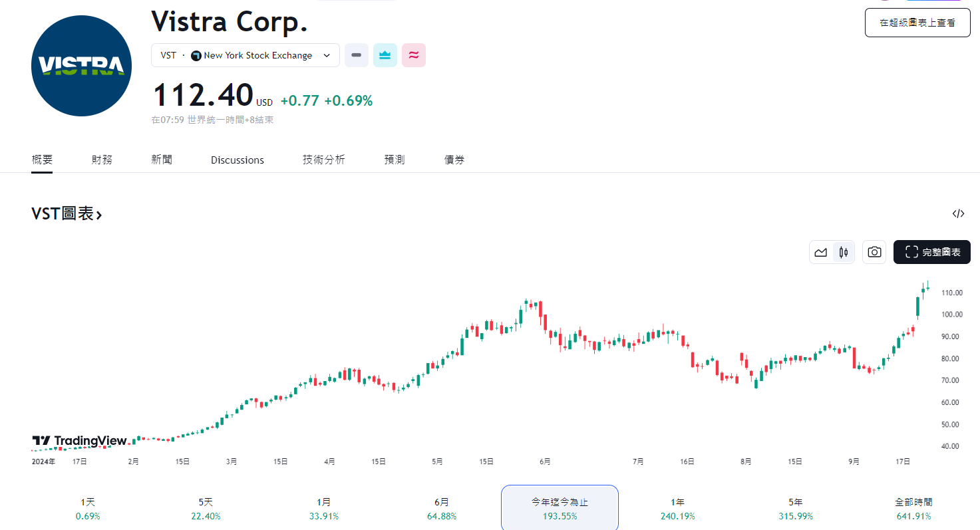Click the Vistra Corp. circular logo

81,66
